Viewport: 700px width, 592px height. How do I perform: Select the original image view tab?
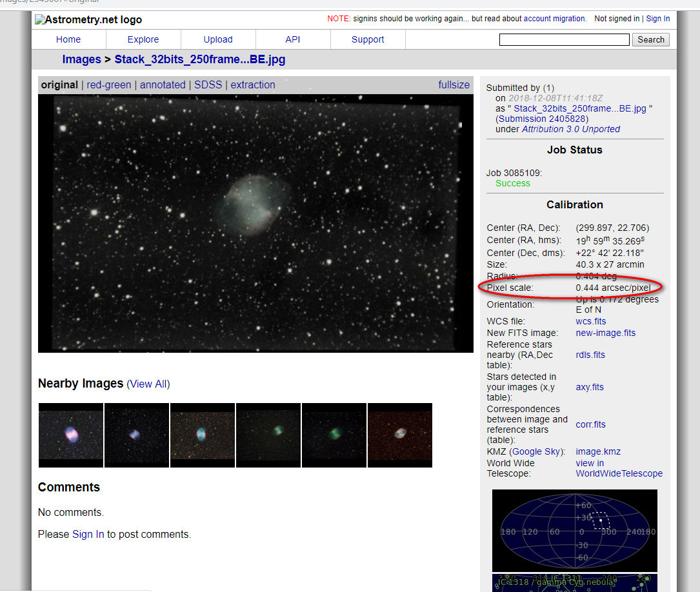coord(59,84)
